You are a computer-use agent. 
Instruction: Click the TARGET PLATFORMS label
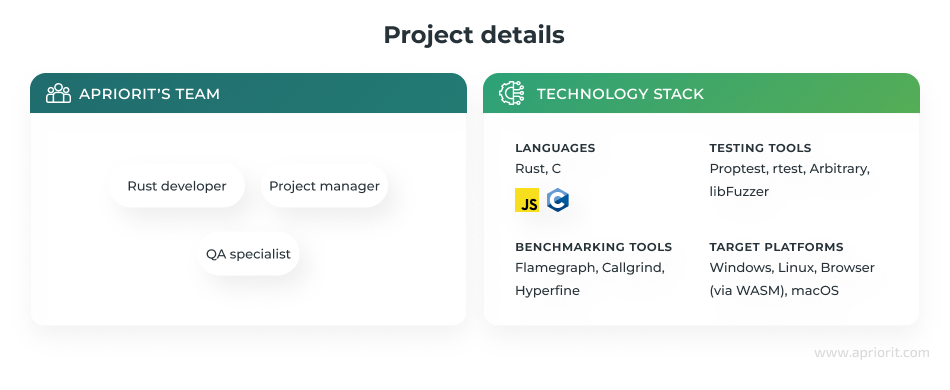777,247
